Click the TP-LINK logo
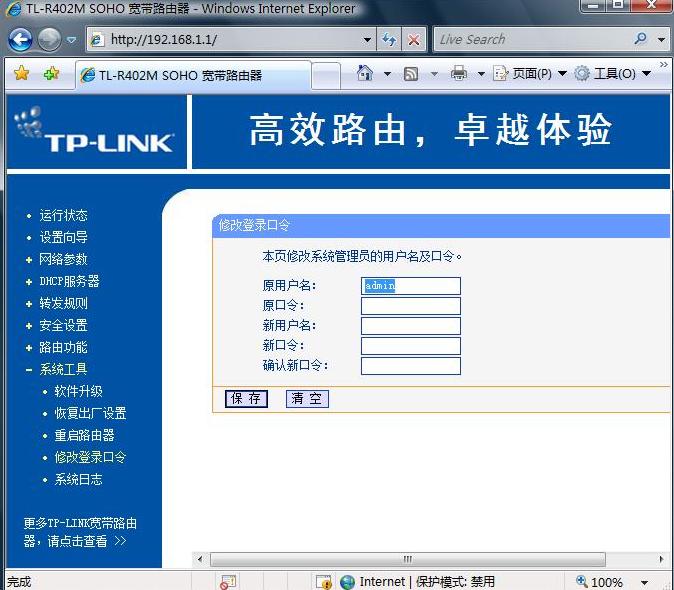Viewport: 674px width, 590px height. pyautogui.click(x=95, y=131)
